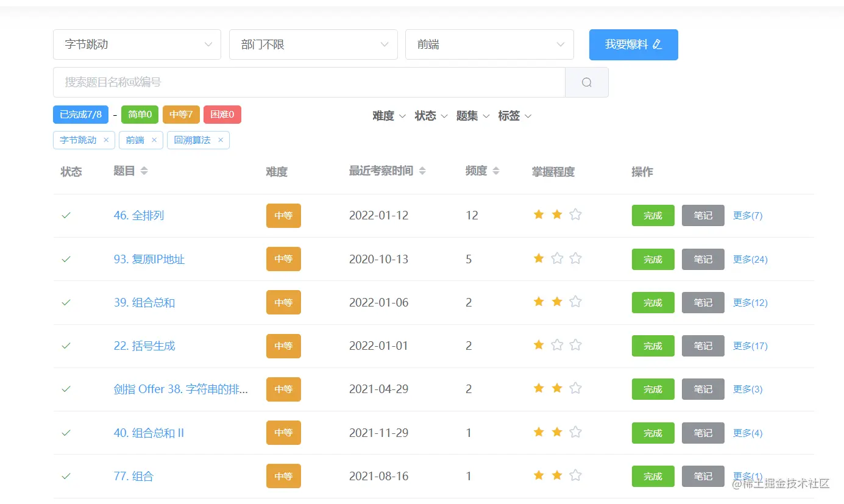This screenshot has width=844, height=504.
Task: Click 笔记 button for 39. 组合总和
Action: click(703, 302)
